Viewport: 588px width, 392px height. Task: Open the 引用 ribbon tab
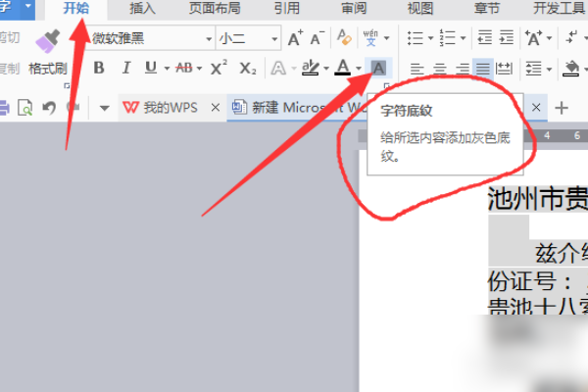point(287,8)
